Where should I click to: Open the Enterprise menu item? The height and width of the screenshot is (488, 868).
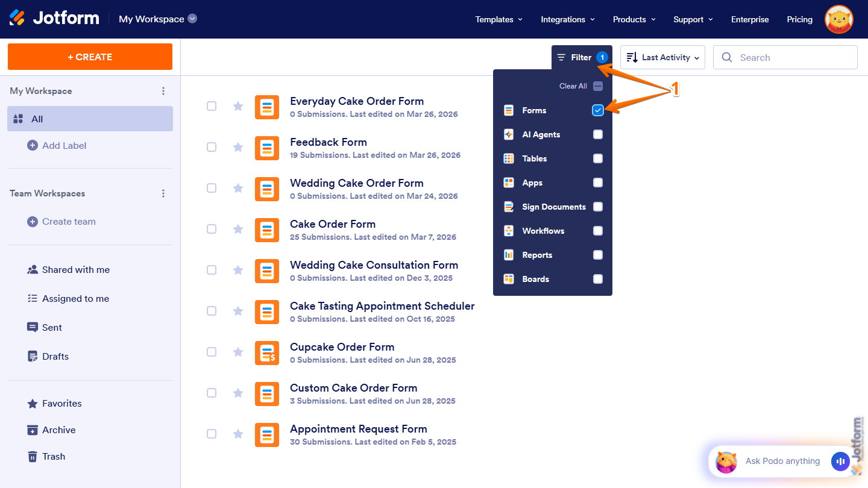[750, 19]
